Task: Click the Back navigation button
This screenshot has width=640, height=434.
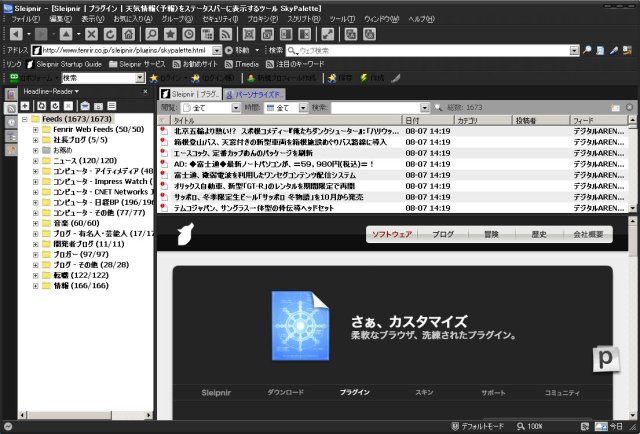Action: tap(16, 34)
